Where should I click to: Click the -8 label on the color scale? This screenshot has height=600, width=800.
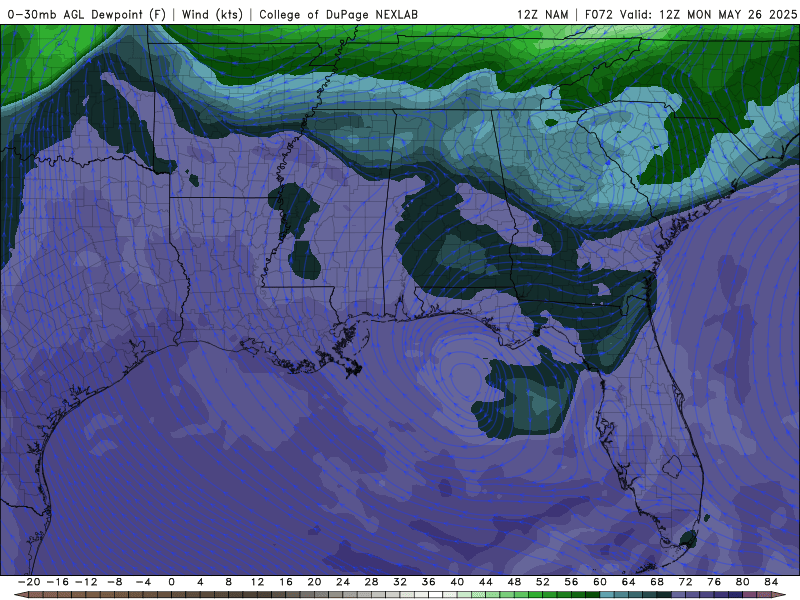[x=114, y=582]
